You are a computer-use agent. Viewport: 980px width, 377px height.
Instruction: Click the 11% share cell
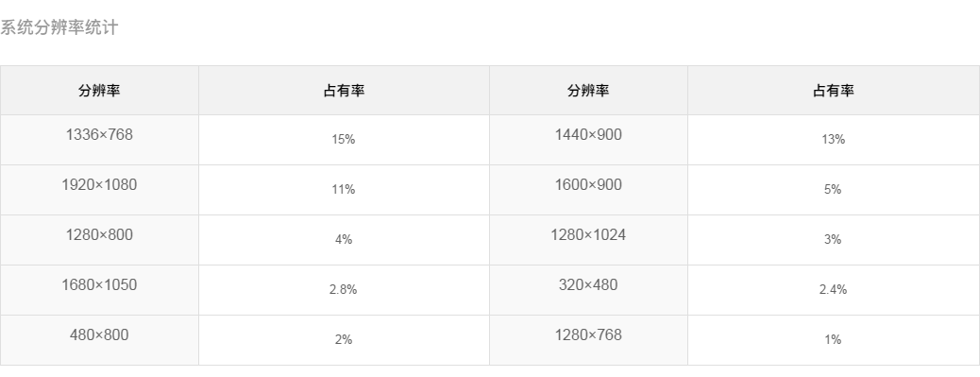coord(344,190)
